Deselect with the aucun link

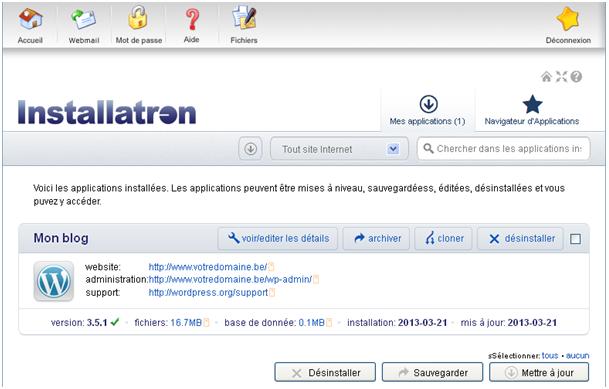click(x=577, y=356)
